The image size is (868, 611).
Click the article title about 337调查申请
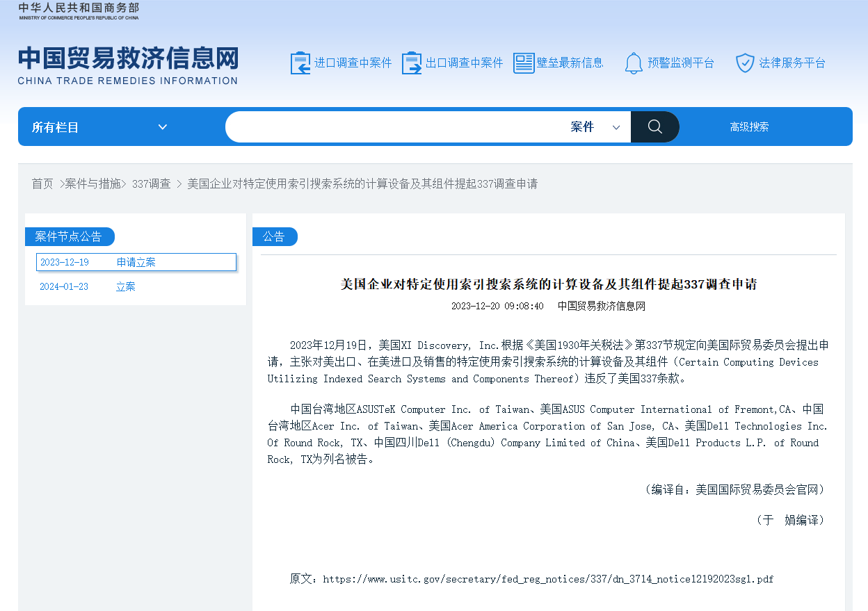tap(549, 284)
